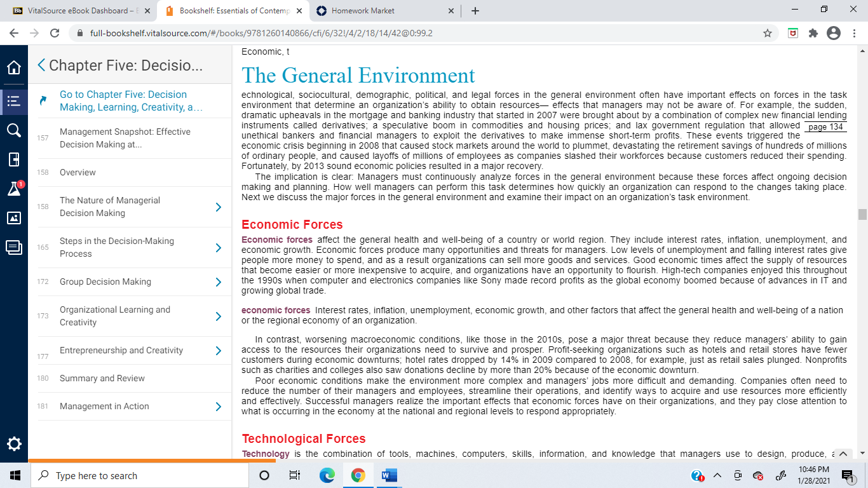Click the site lock icon in address bar
The height and width of the screenshot is (488, 868).
(80, 33)
